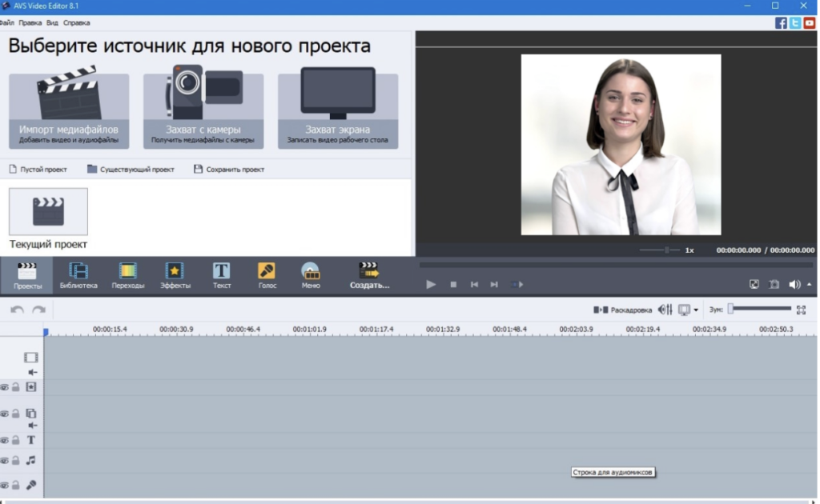Open the Меню disc menu panel
The height and width of the screenshot is (504, 820).
tap(311, 274)
